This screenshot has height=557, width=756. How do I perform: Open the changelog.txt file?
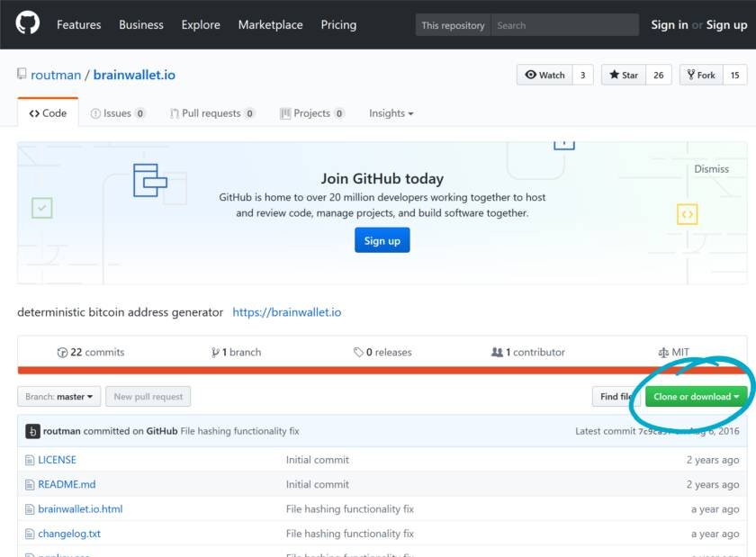[x=69, y=534]
